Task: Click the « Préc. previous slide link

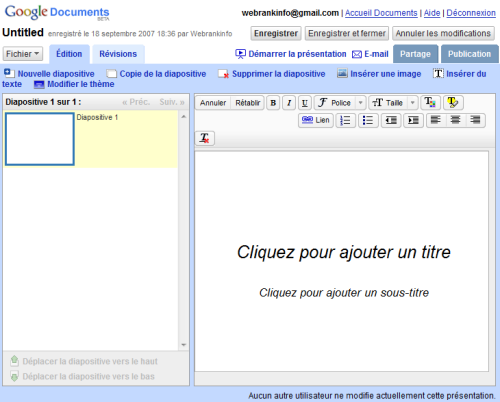Action: click(136, 102)
